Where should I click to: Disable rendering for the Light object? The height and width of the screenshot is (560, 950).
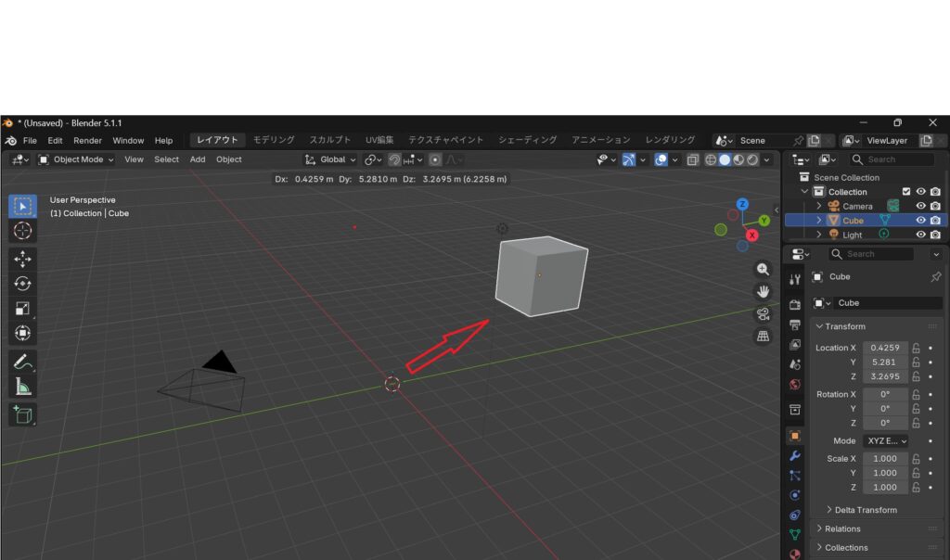coord(935,235)
